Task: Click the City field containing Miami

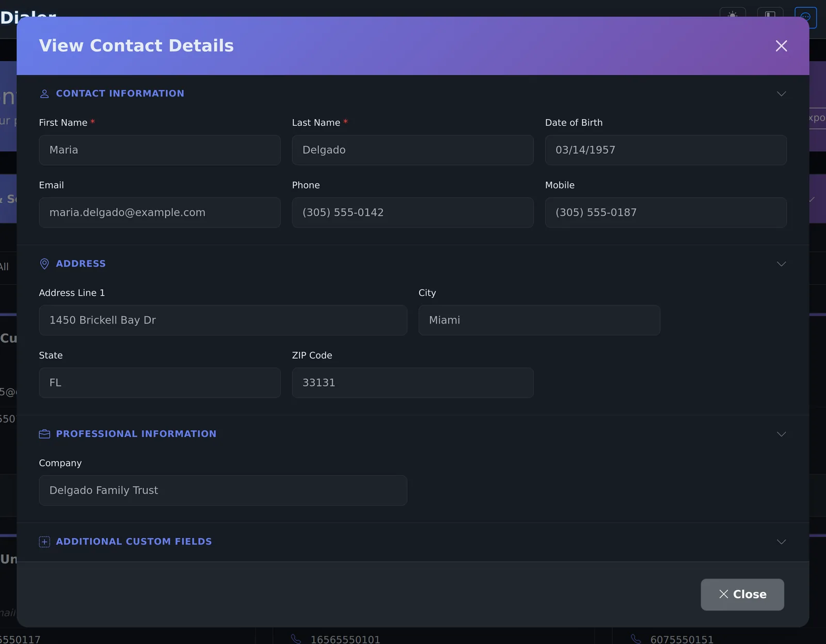Action: (539, 320)
